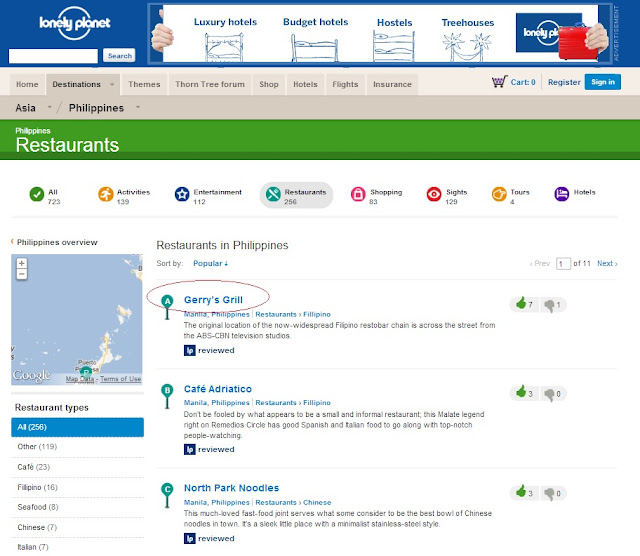Viewport: 640px width, 556px height.
Task: Open the Hotels navigation tab
Action: click(305, 85)
